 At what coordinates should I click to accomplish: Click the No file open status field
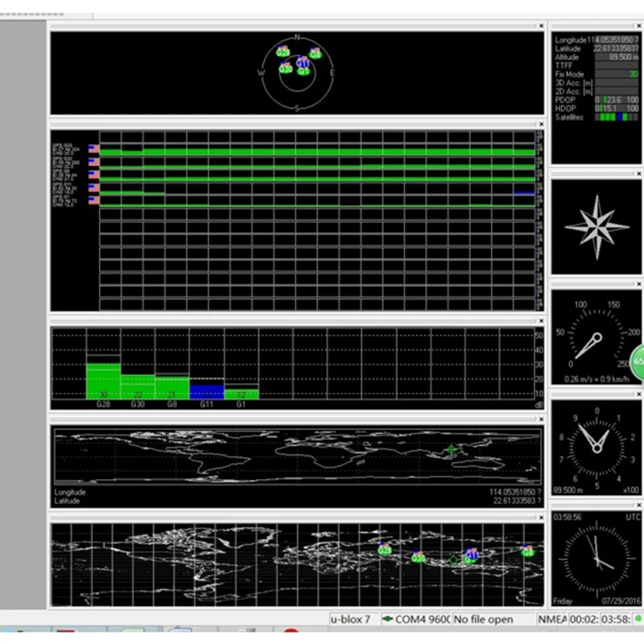pos(483,619)
